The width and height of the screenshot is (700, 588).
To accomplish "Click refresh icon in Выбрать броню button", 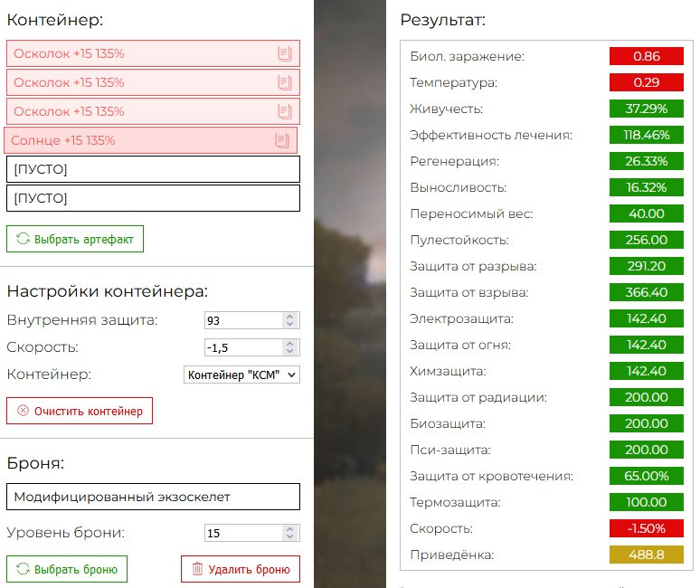I will point(23,569).
